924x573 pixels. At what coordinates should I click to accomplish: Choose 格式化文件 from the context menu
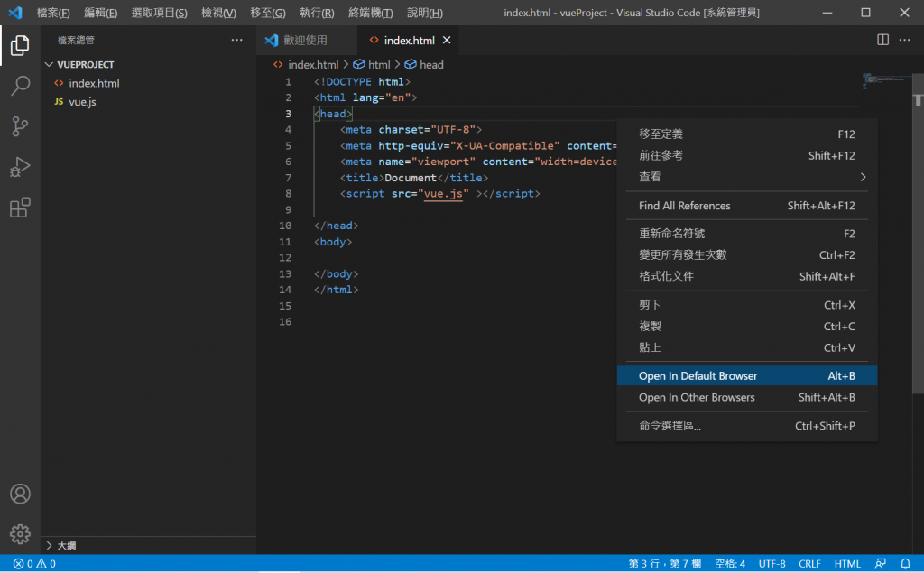click(746, 276)
